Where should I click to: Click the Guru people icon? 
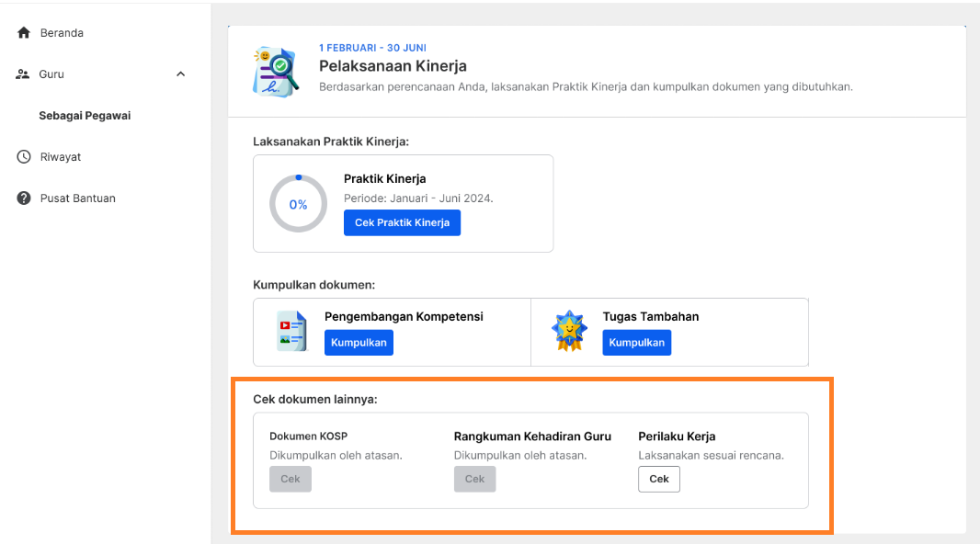click(x=22, y=74)
